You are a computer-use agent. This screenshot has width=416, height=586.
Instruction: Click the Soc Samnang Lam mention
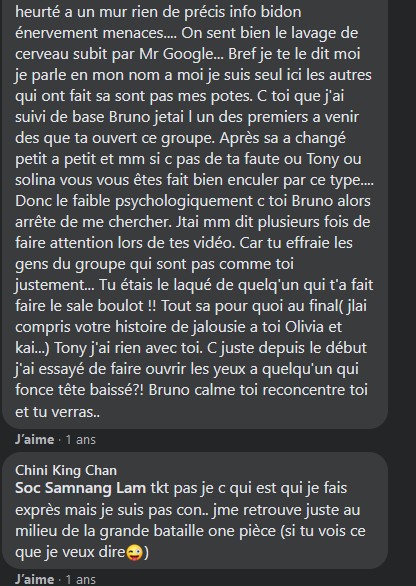click(80, 488)
